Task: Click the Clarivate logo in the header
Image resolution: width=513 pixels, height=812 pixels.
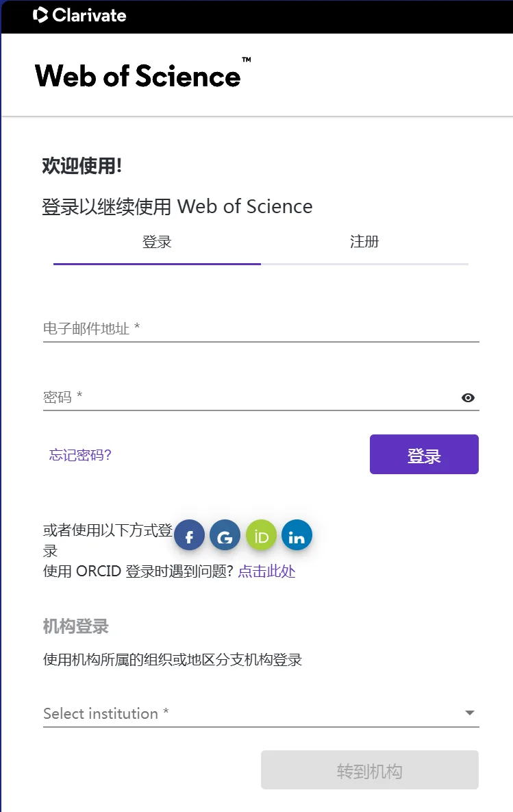Action: (79, 15)
